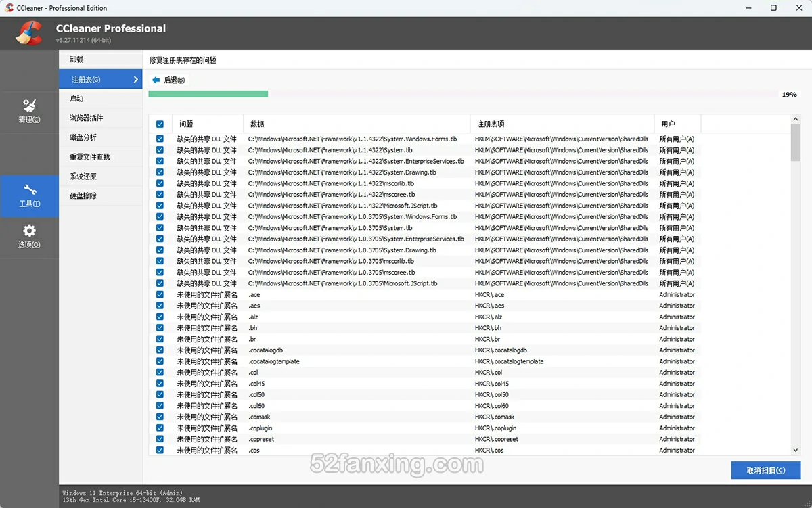Open the 浏览器插件 tool

(100, 118)
